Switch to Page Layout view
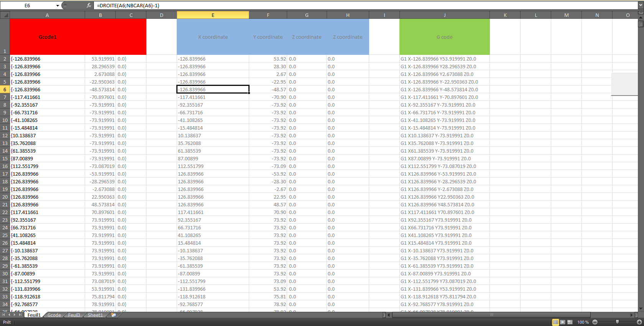 coord(563,322)
